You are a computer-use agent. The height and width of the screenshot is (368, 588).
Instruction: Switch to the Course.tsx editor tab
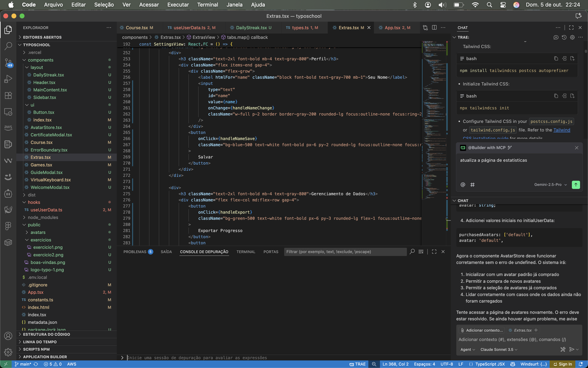(139, 28)
